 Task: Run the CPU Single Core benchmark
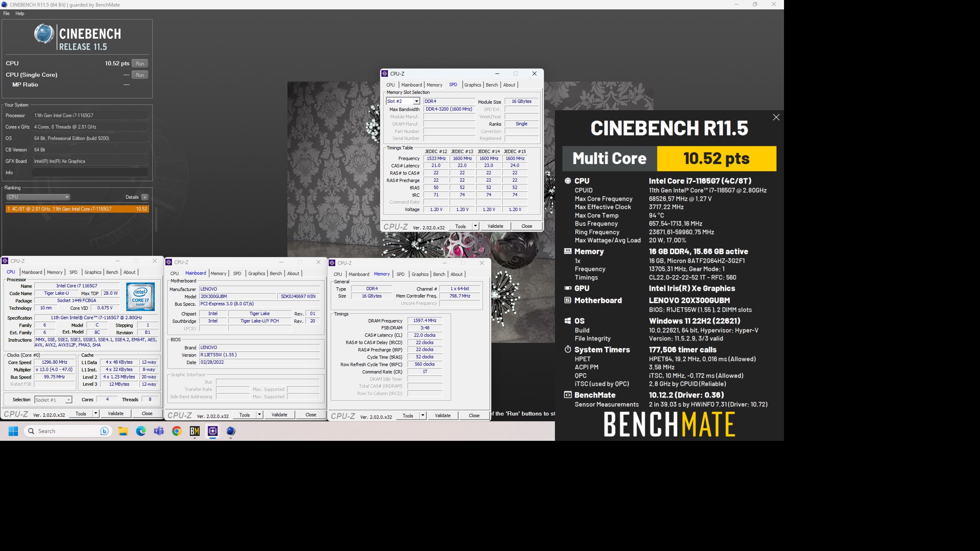tap(140, 75)
